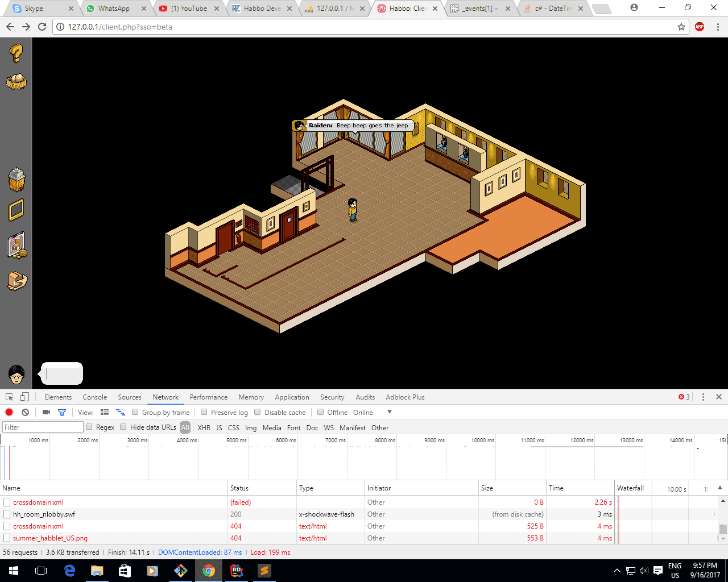Tick the Disable cache checkbox
This screenshot has height=582, width=728.
[x=258, y=412]
